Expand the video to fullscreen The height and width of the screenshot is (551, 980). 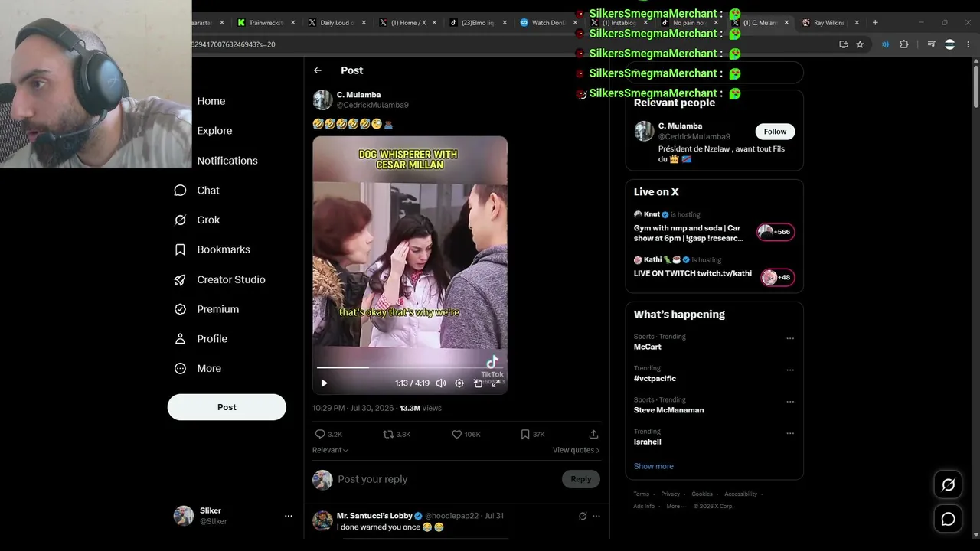coord(496,383)
